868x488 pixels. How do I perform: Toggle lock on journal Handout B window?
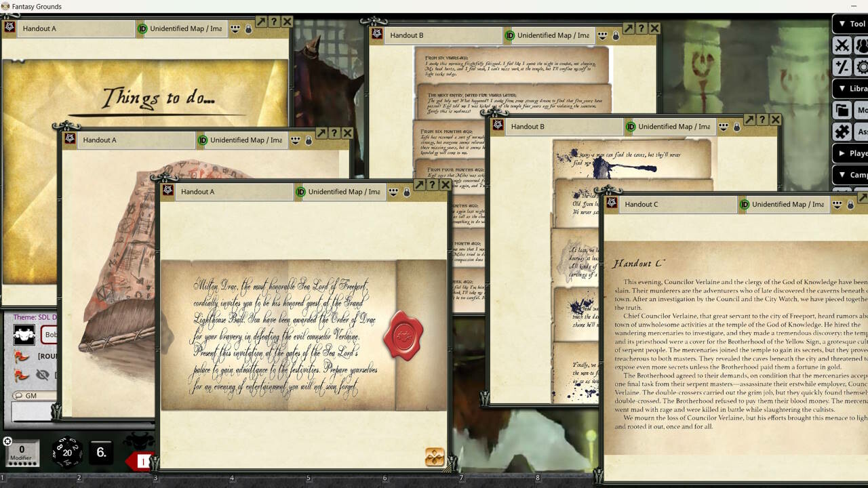pyautogui.click(x=616, y=35)
